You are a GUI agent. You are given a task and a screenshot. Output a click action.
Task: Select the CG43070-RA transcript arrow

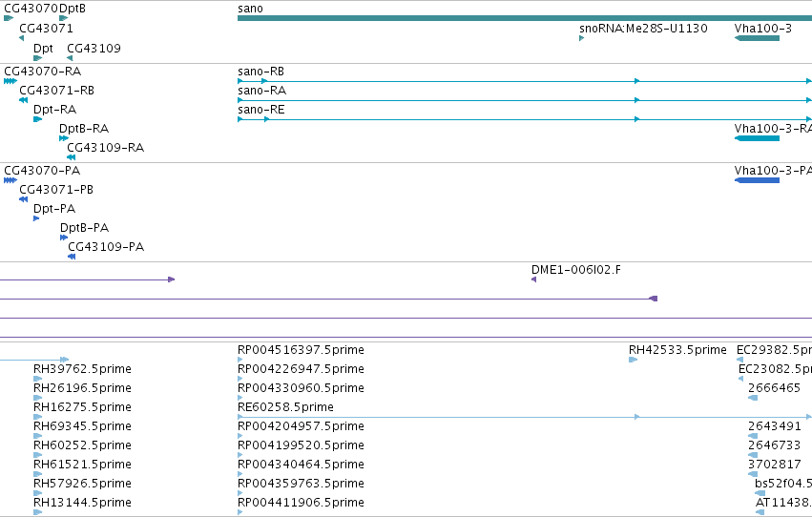[10, 81]
